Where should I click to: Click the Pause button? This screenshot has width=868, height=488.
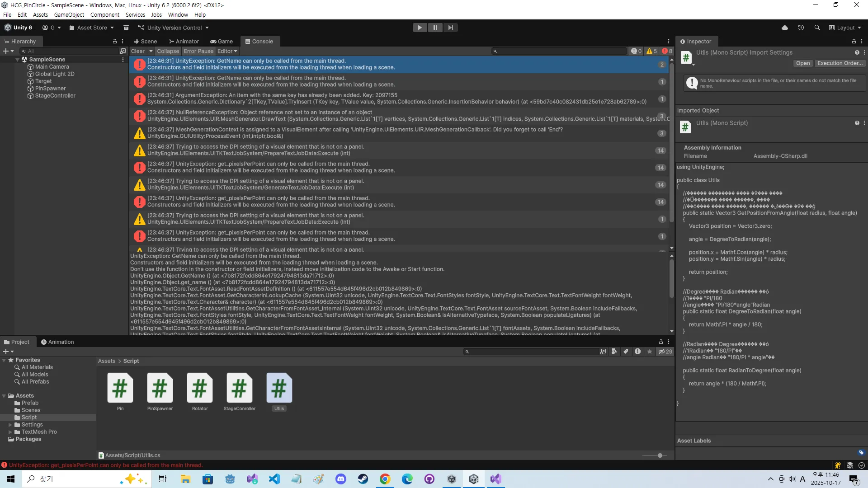point(435,28)
